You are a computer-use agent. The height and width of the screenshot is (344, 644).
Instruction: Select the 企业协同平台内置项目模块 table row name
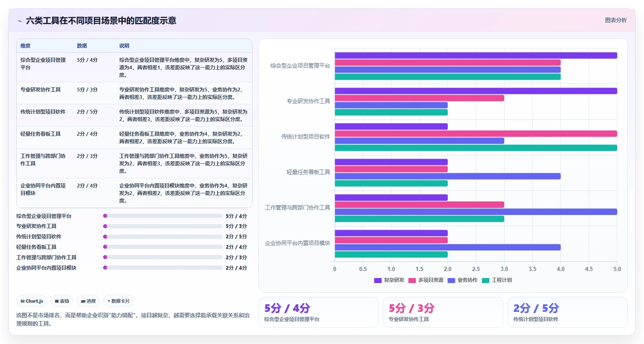point(43,190)
